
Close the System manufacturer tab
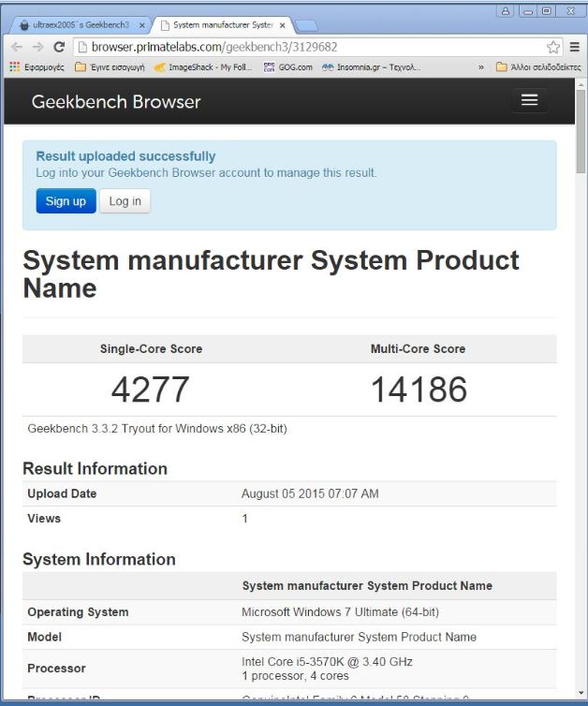pyautogui.click(x=282, y=25)
